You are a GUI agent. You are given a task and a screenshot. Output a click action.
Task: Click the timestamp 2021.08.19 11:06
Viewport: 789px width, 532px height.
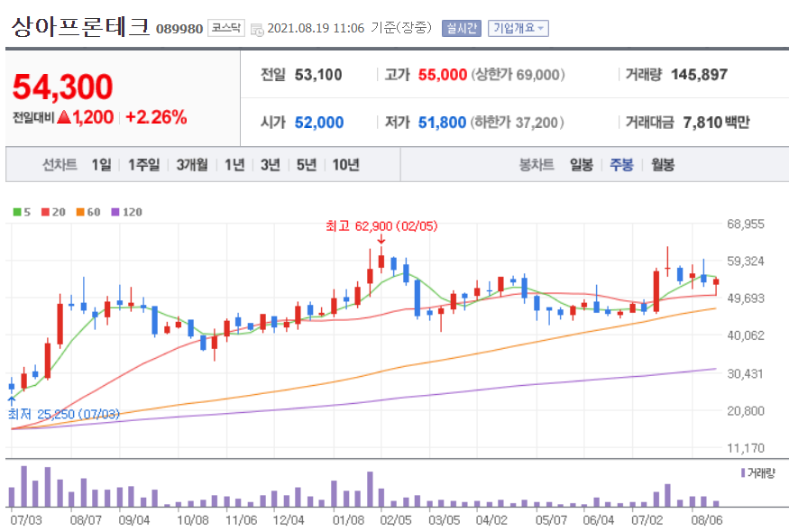point(316,28)
